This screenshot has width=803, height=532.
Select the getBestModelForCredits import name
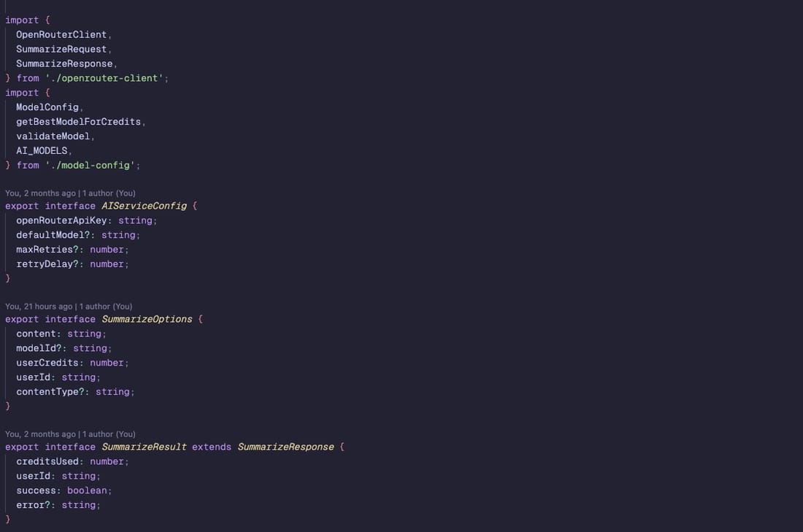(x=78, y=122)
